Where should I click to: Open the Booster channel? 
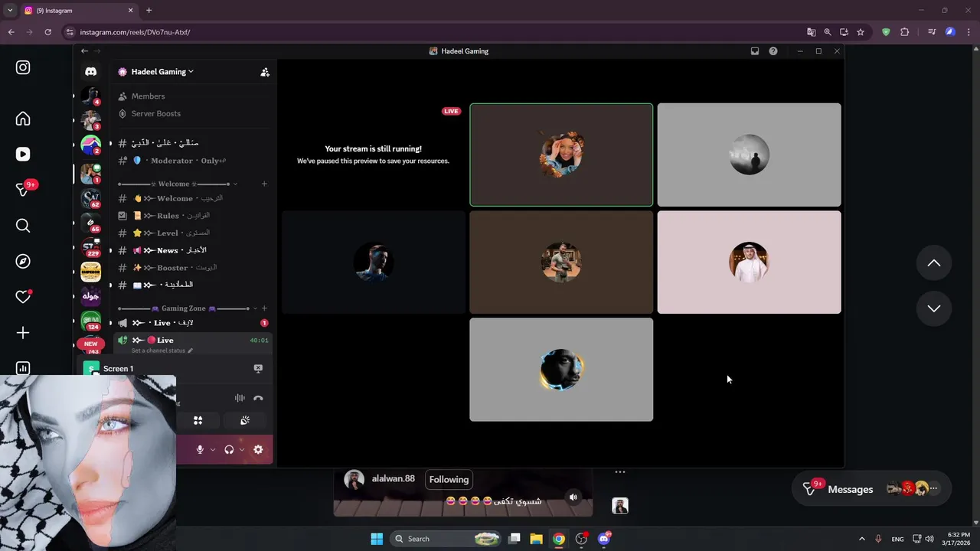coord(193,268)
